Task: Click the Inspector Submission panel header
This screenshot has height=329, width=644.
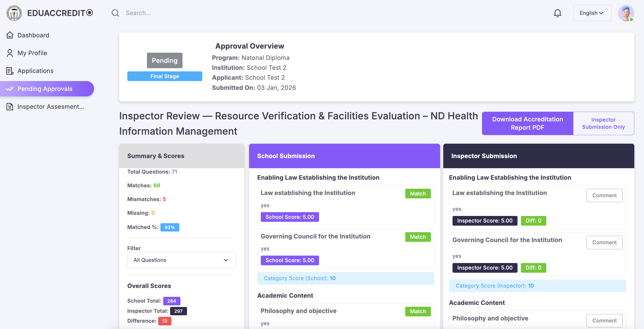Action: (538, 156)
